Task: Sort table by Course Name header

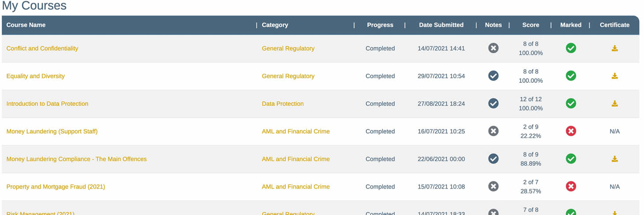Action: 26,25
